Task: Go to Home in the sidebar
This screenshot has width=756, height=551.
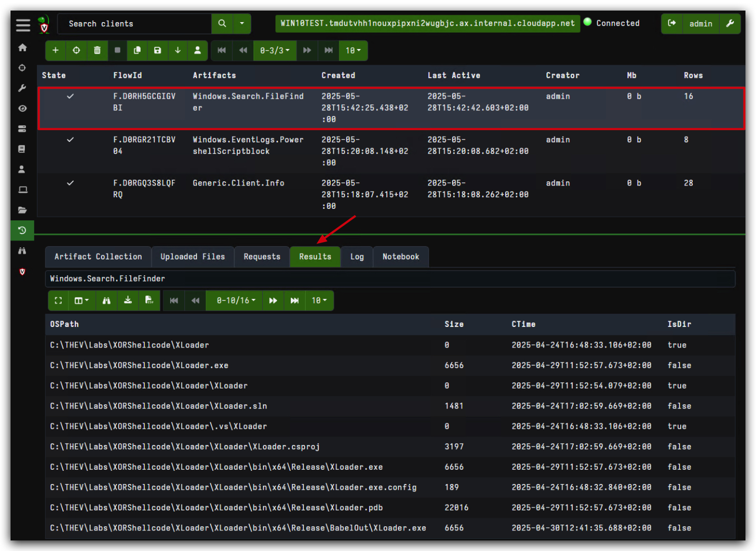Action: [22, 47]
